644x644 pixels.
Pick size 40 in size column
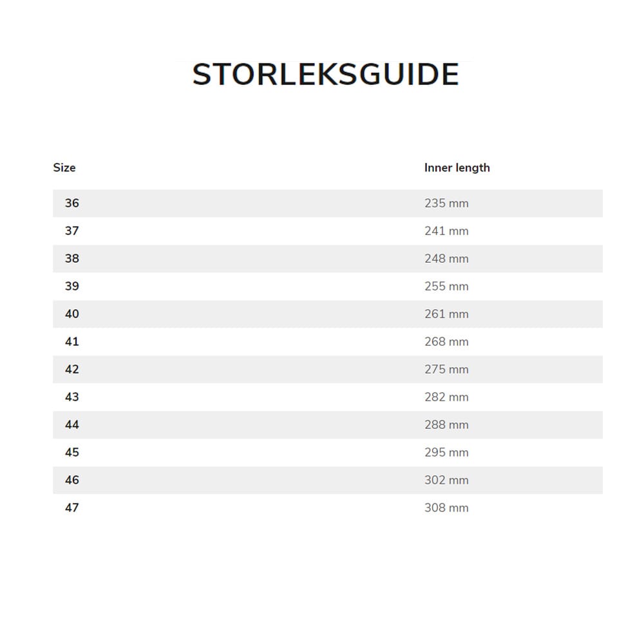click(72, 314)
